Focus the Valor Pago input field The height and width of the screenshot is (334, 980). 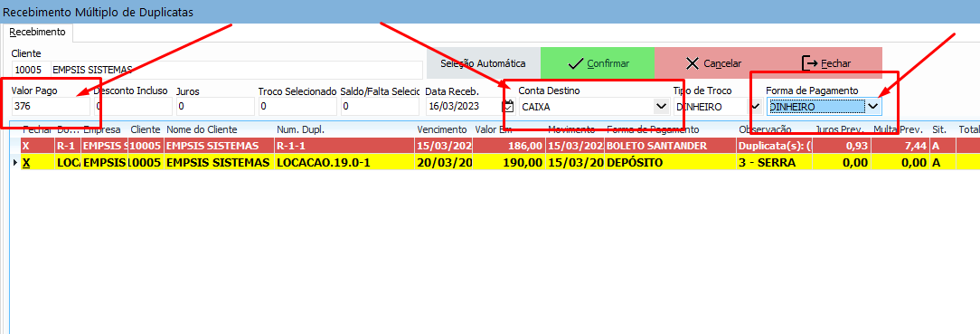(51, 106)
